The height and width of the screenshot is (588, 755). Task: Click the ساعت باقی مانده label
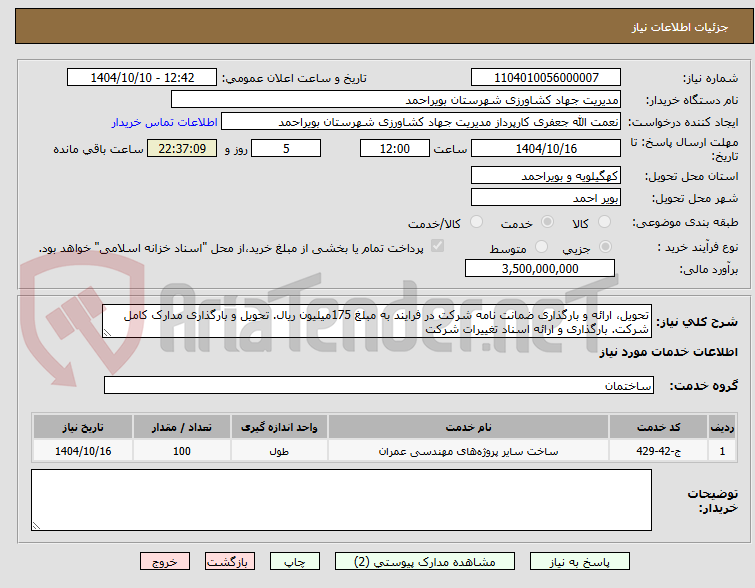click(98, 149)
